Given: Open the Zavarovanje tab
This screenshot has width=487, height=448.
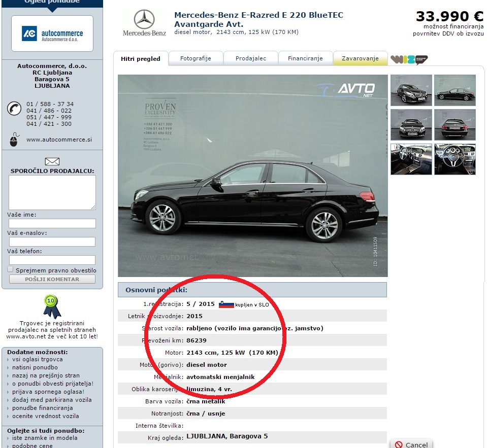Looking at the screenshot, I should pyautogui.click(x=360, y=58).
